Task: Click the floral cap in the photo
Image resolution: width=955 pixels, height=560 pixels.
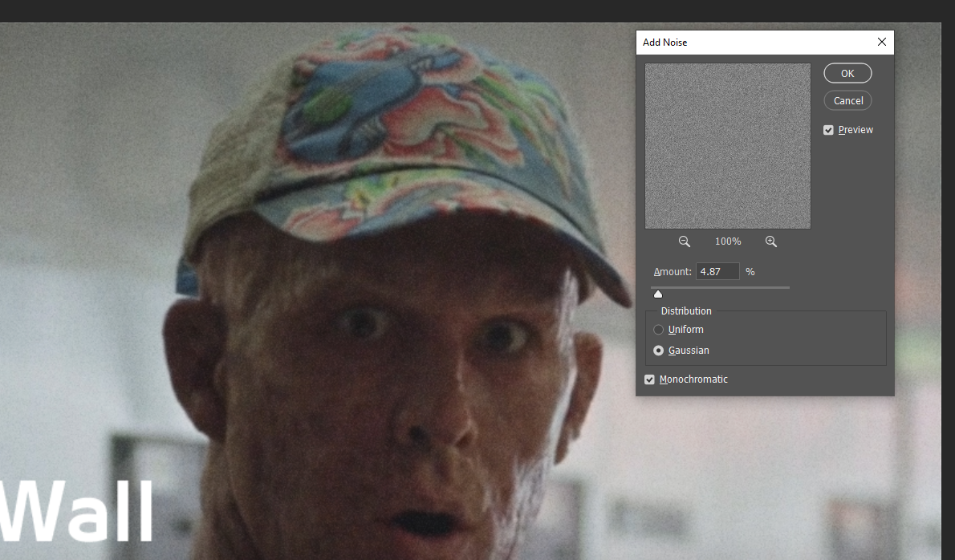Action: coord(390,134)
